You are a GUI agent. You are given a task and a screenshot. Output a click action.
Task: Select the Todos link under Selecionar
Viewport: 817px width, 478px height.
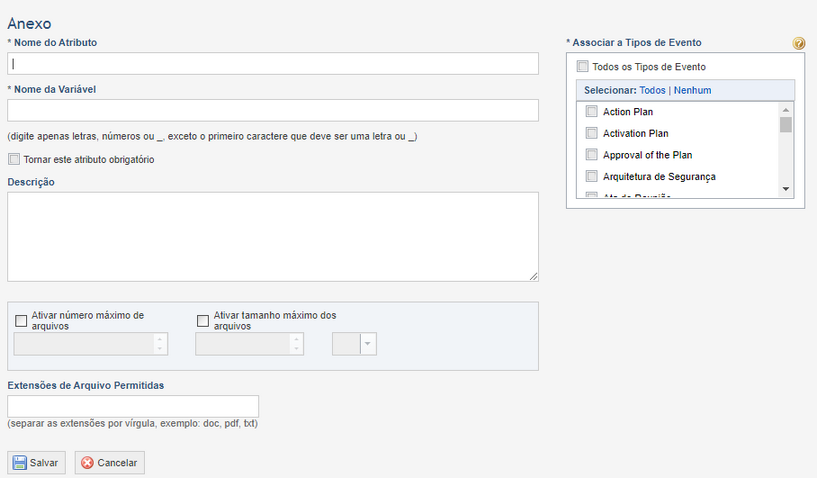pyautogui.click(x=652, y=90)
